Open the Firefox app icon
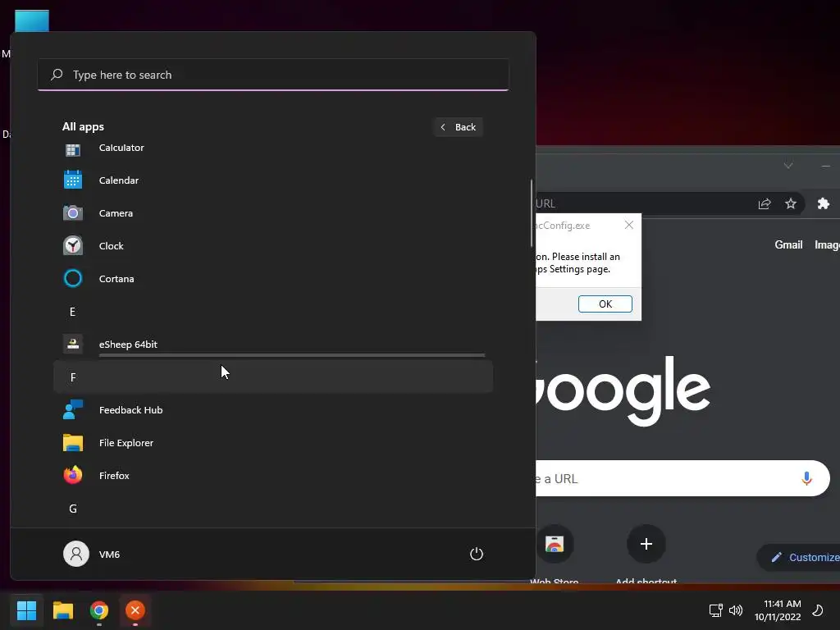840x630 pixels. tap(73, 475)
